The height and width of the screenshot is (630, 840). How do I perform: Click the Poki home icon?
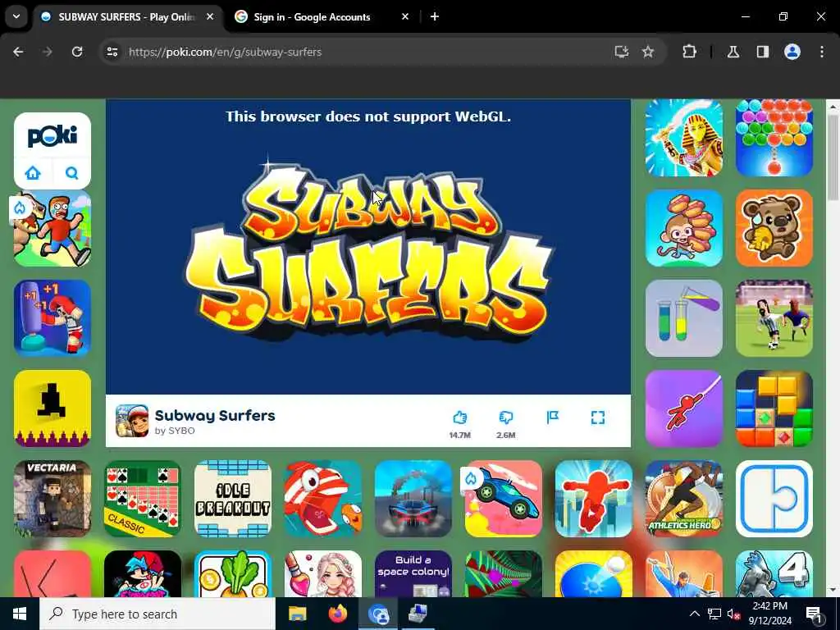coord(33,173)
